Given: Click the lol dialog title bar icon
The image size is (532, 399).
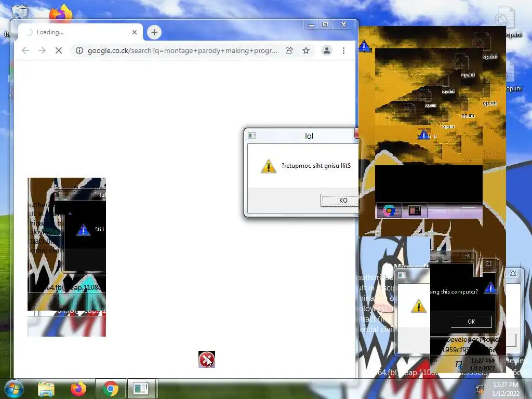Looking at the screenshot, I should click(x=252, y=136).
